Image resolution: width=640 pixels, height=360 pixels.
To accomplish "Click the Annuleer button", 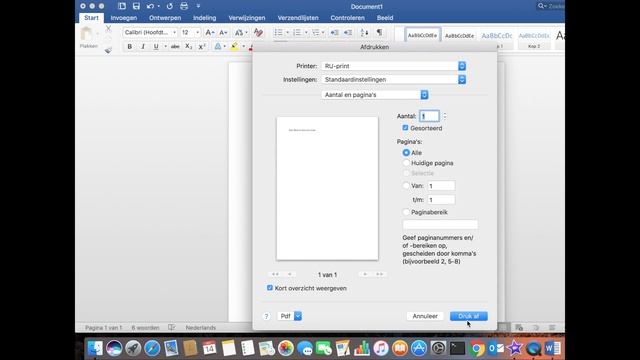I will (425, 316).
